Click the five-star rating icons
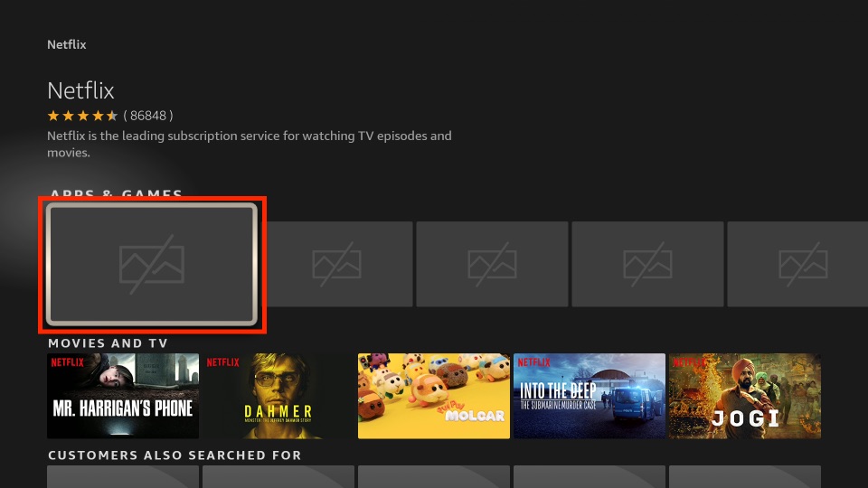 pyautogui.click(x=82, y=116)
